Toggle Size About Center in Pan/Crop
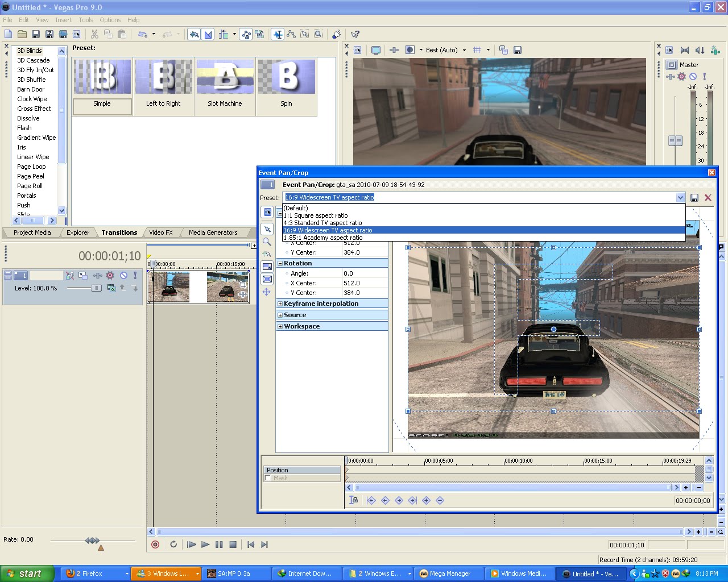 (267, 279)
